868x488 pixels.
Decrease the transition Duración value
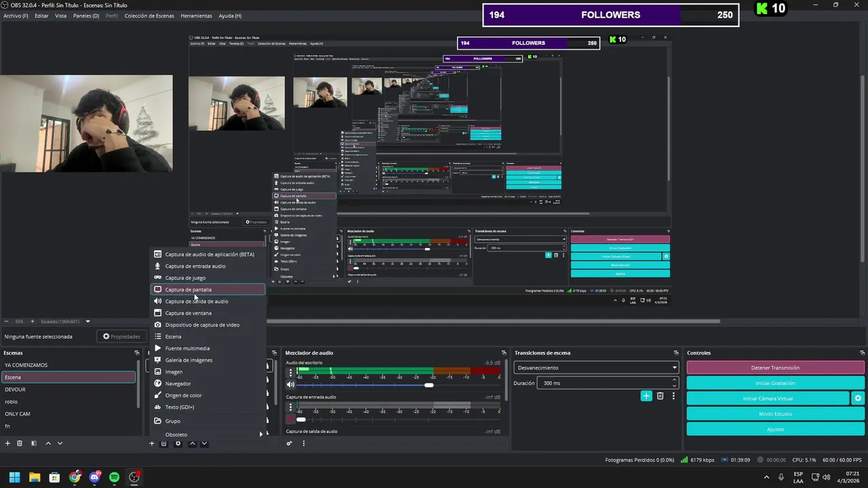(674, 386)
